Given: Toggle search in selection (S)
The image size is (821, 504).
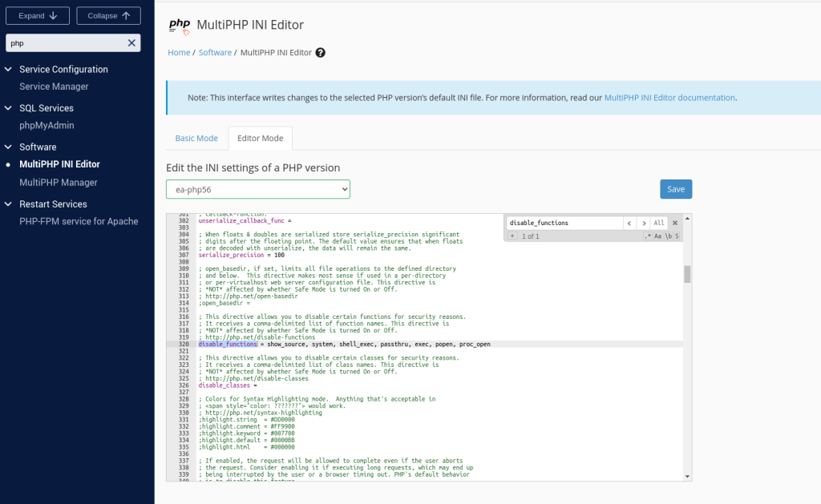Looking at the screenshot, I should coord(677,236).
